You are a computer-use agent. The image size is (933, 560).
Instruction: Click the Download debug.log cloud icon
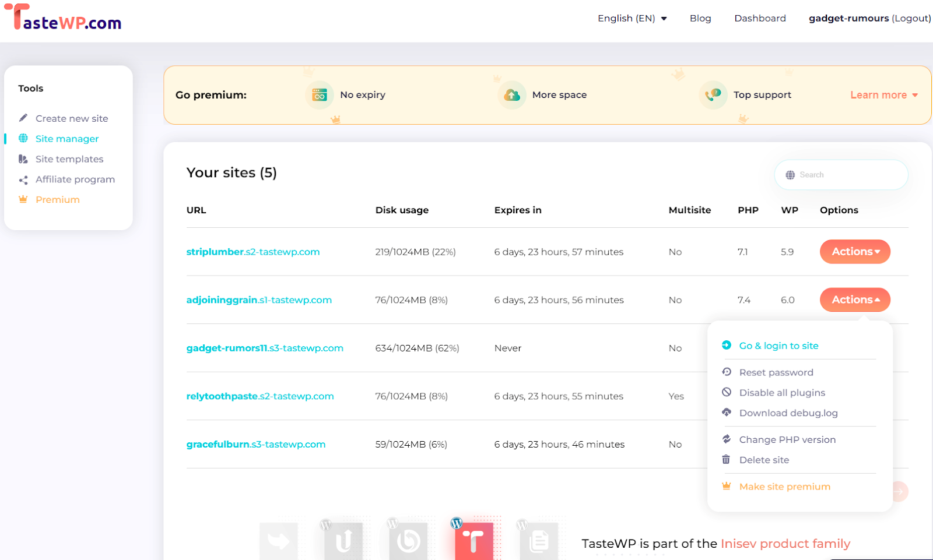click(727, 413)
